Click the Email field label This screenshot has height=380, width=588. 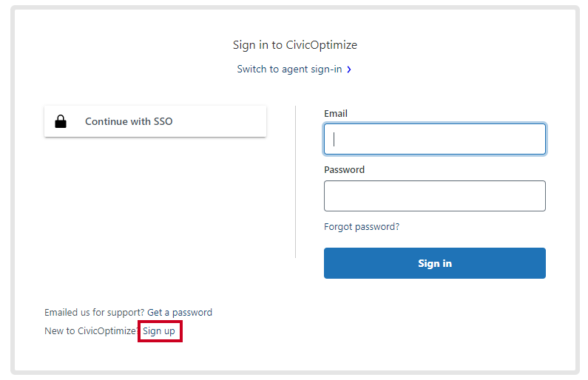(336, 114)
